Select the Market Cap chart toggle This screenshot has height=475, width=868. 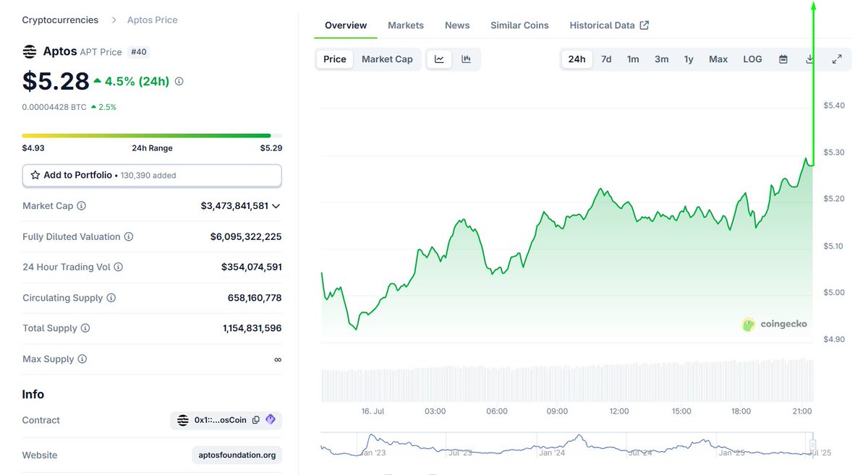click(x=387, y=59)
